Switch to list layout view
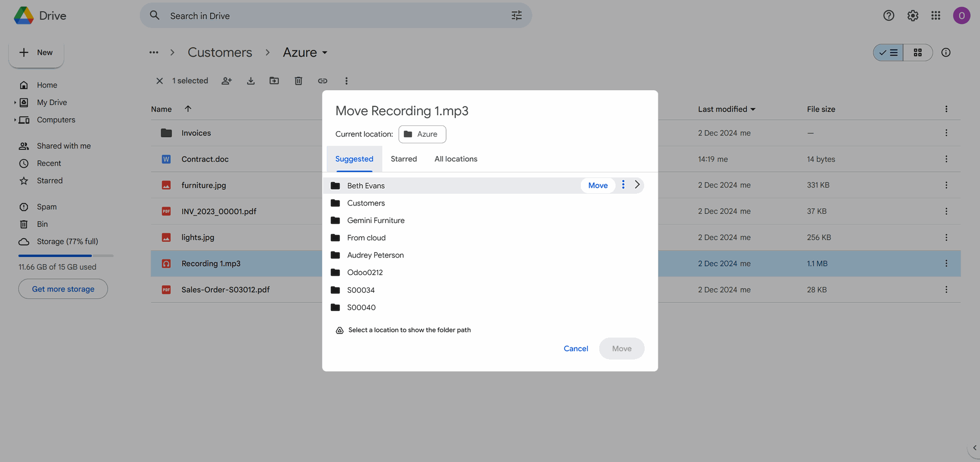Screen dimensions: 980x462 coord(888,53)
